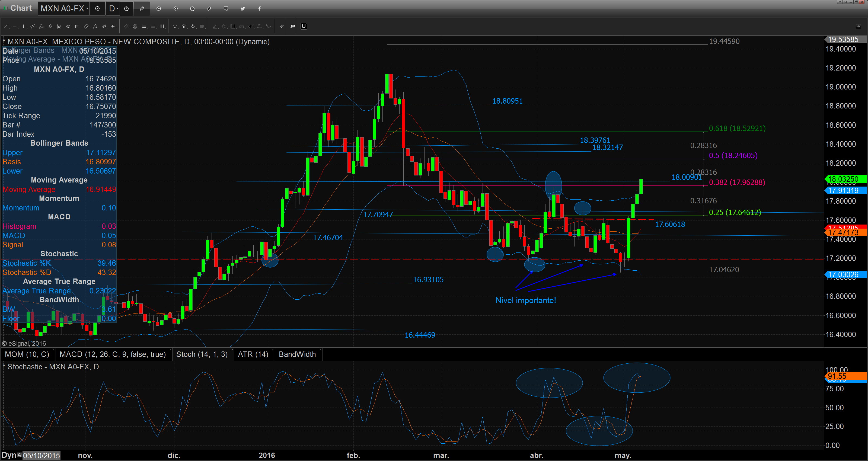
Task: Select the ellipse drawing tool
Action: pyautogui.click(x=68, y=26)
